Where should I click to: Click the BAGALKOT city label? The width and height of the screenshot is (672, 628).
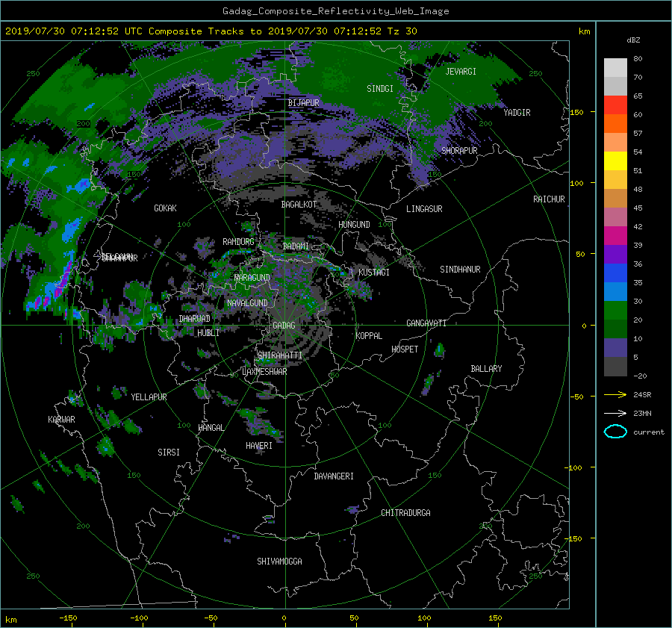tap(299, 205)
